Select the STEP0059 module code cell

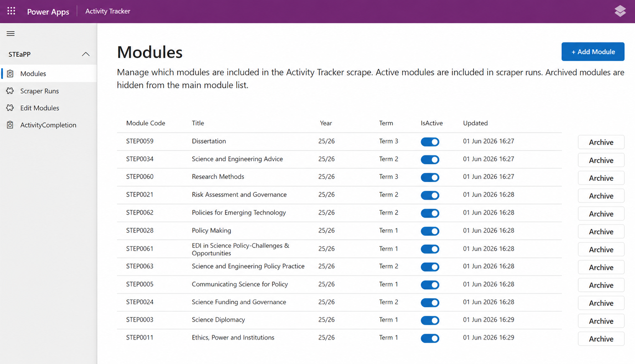pos(140,141)
